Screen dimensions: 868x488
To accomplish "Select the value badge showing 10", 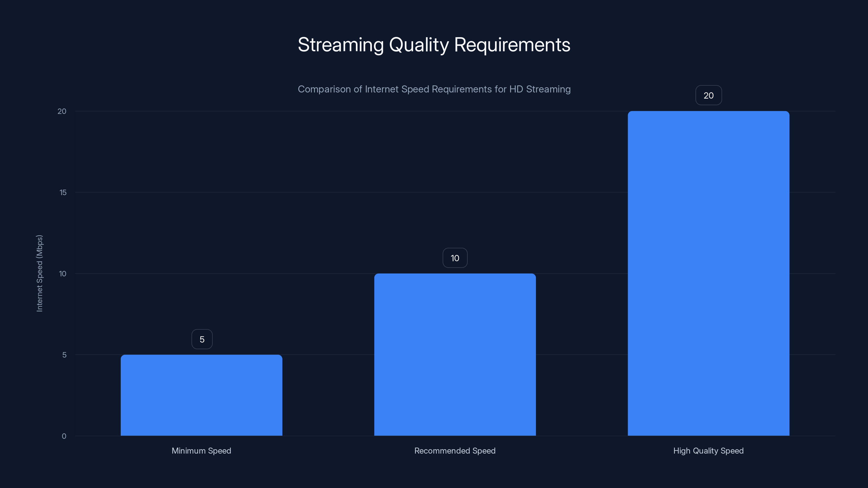I will pos(455,258).
